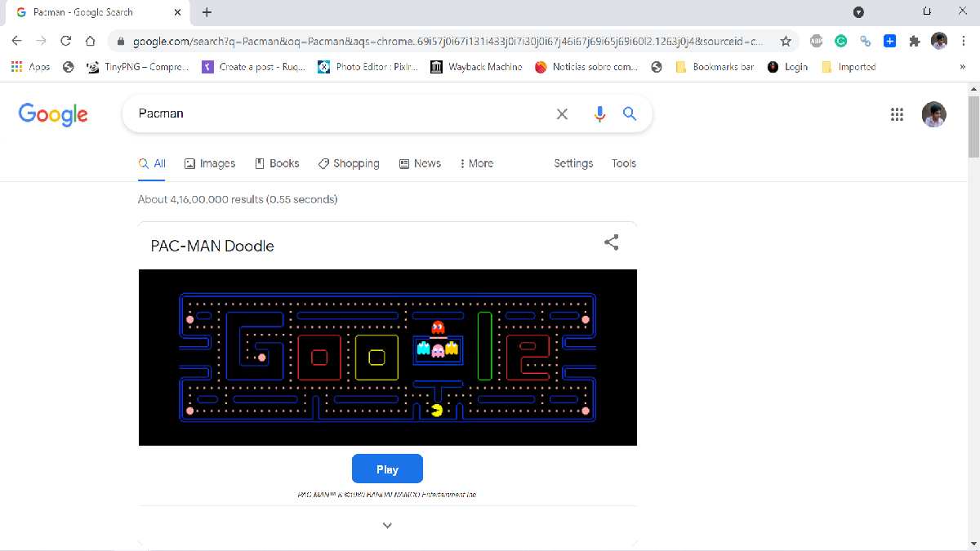
Task: Switch to Books results tab
Action: [277, 163]
